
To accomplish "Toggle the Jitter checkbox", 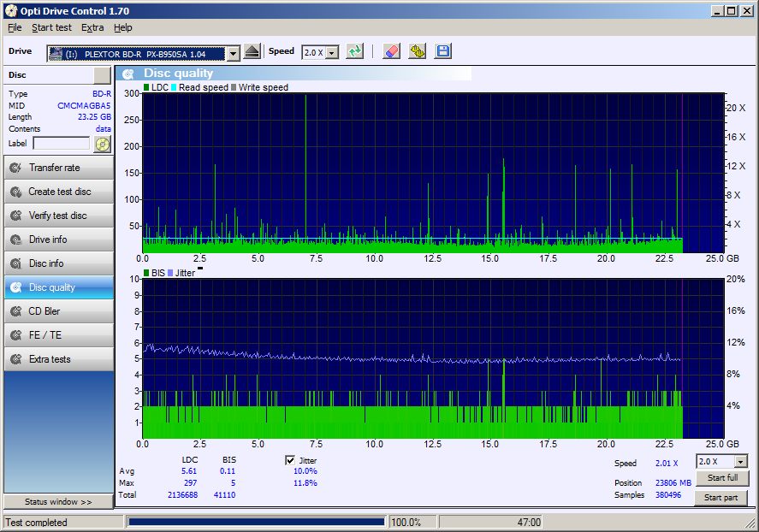I will (x=290, y=460).
